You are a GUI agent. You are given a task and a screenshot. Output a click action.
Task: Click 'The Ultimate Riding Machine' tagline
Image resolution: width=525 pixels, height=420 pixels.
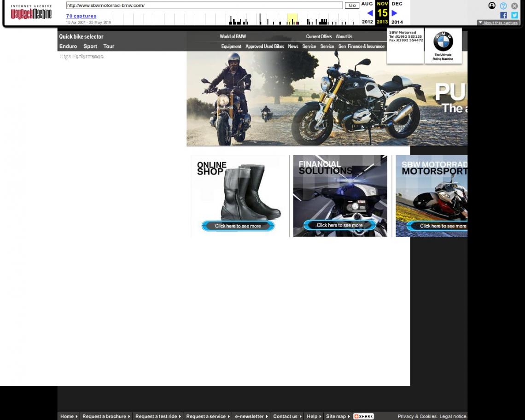pyautogui.click(x=443, y=57)
